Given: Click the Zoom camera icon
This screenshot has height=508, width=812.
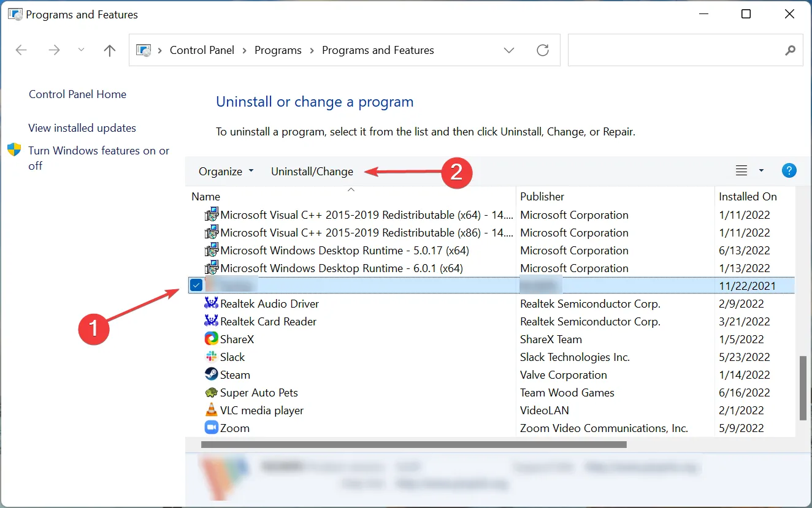Looking at the screenshot, I should (x=211, y=428).
